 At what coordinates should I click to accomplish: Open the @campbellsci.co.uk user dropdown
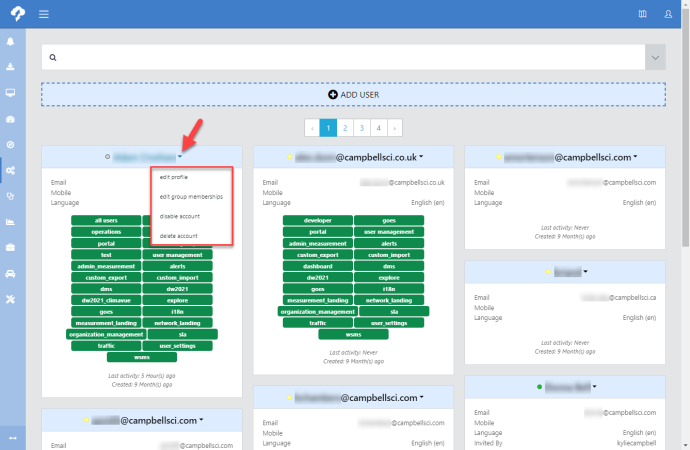421,157
